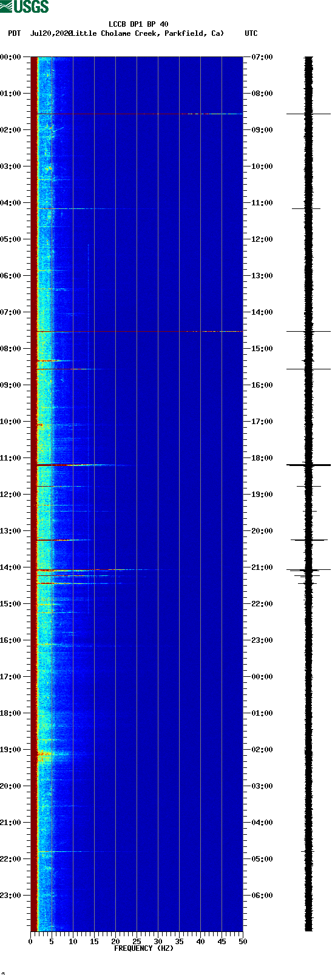Click the UTC time label '00:00'
The image size is (335, 980).
(x=262, y=677)
